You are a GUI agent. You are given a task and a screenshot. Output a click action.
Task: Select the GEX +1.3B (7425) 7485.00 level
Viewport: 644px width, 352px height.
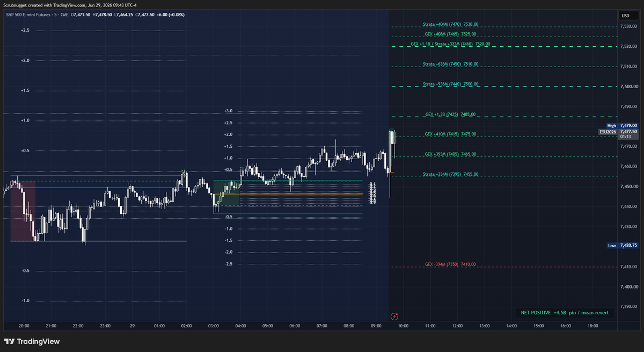(x=450, y=114)
